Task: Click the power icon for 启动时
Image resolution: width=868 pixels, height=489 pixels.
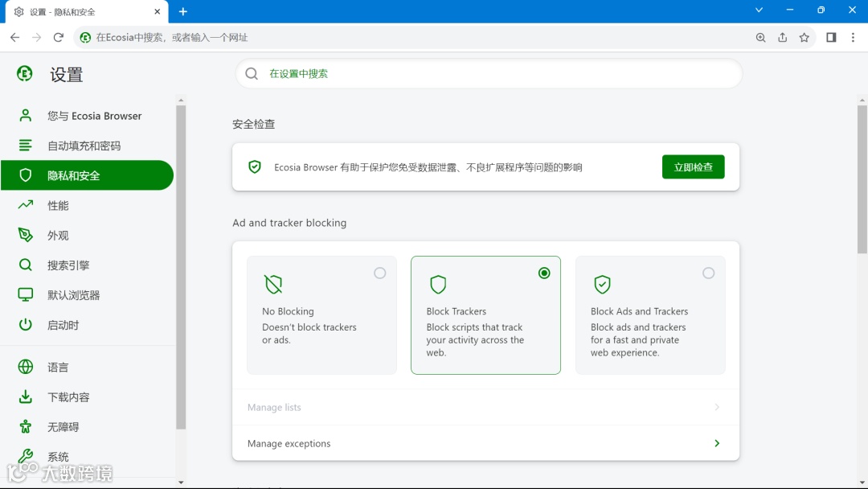Action: tap(26, 324)
